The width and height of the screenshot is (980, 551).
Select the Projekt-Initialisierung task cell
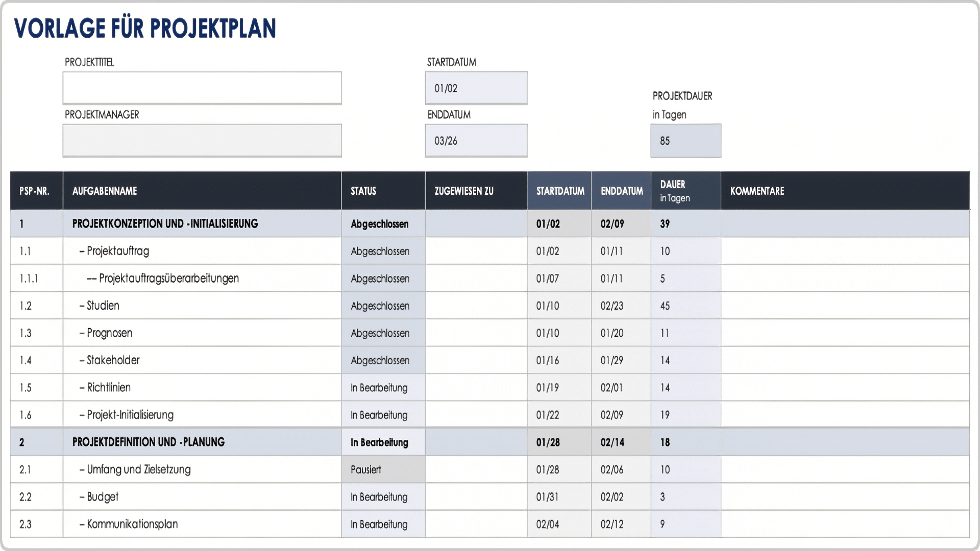pos(202,415)
